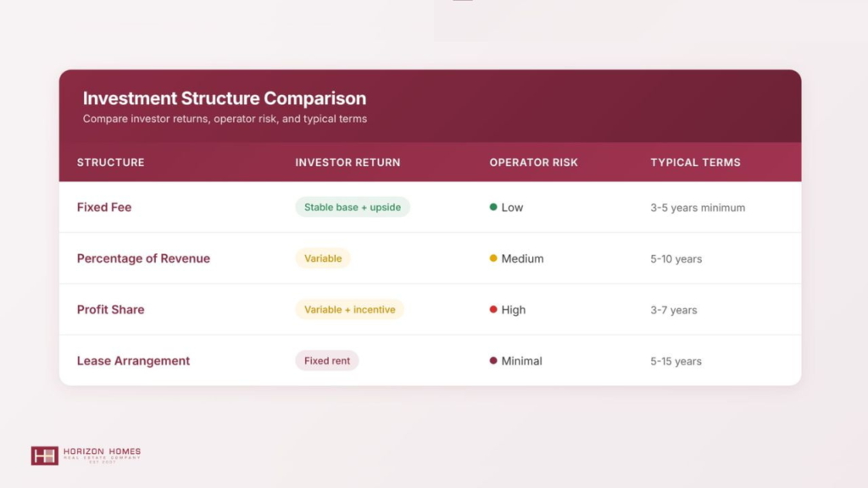Click the Percentage of Revenue row label

tap(143, 258)
